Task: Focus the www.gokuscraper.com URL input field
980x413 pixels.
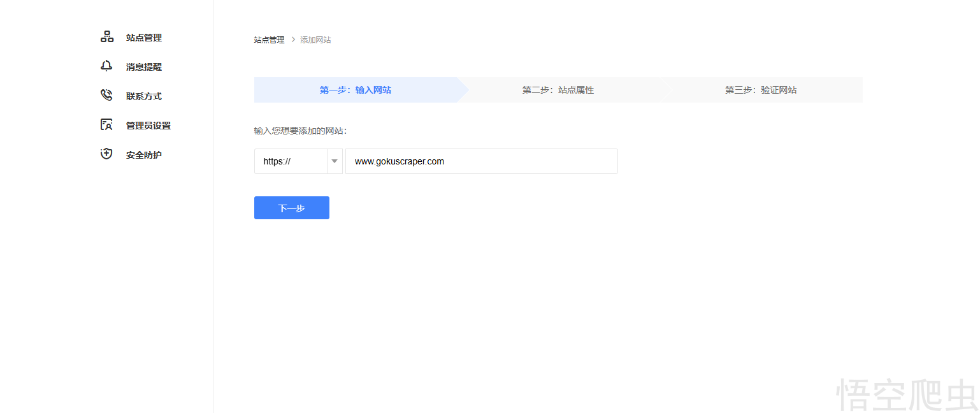Action: (481, 161)
